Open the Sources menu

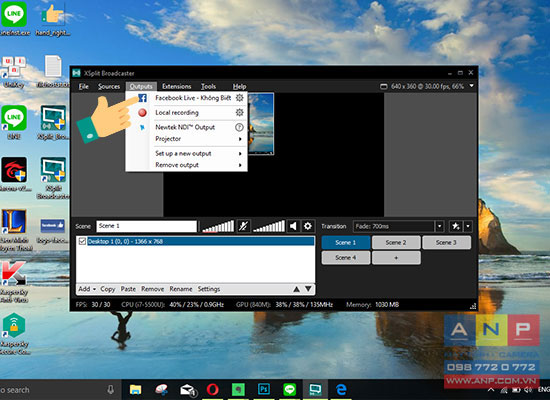tap(109, 86)
